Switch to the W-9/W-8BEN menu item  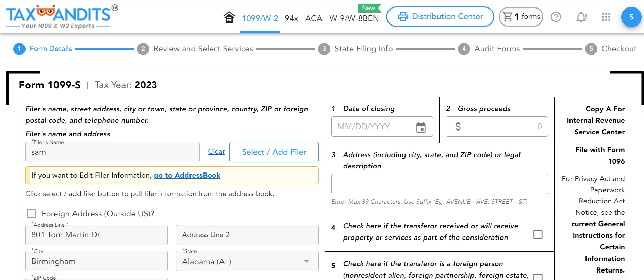pos(354,18)
